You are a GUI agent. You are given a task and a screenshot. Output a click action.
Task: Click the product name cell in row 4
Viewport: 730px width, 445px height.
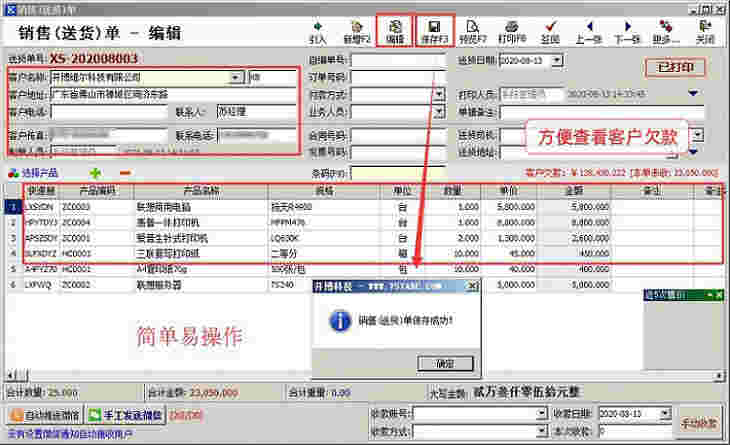tap(201, 254)
